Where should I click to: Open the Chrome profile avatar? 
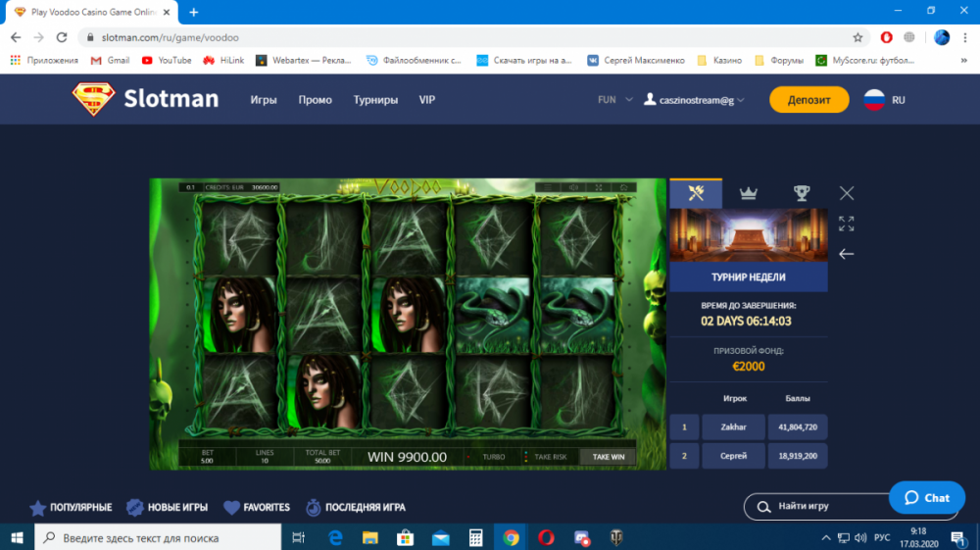coord(941,37)
